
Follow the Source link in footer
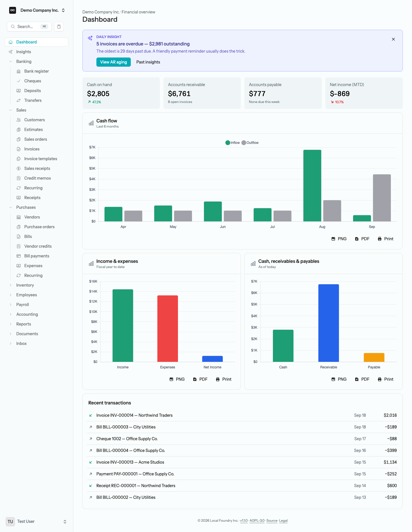(272, 521)
